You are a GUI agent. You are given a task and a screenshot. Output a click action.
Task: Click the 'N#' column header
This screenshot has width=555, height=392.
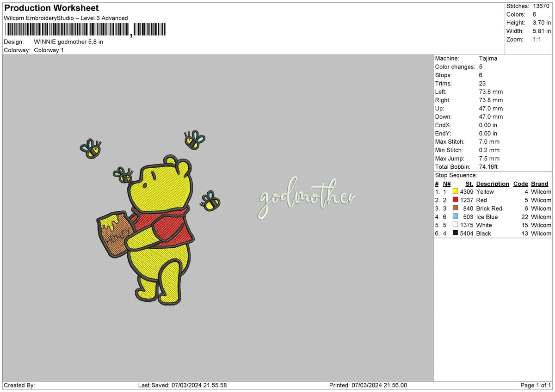(x=447, y=184)
